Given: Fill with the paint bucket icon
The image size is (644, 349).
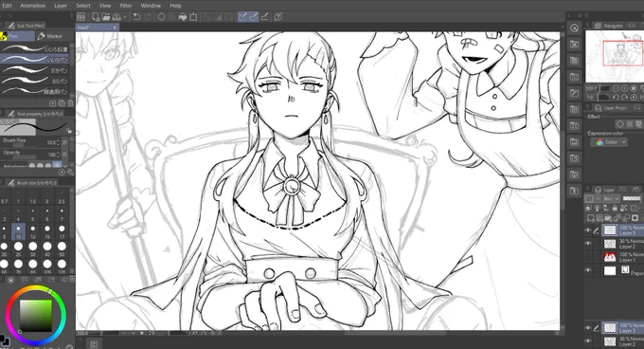Looking at the screenshot, I should pyautogui.click(x=183, y=17).
